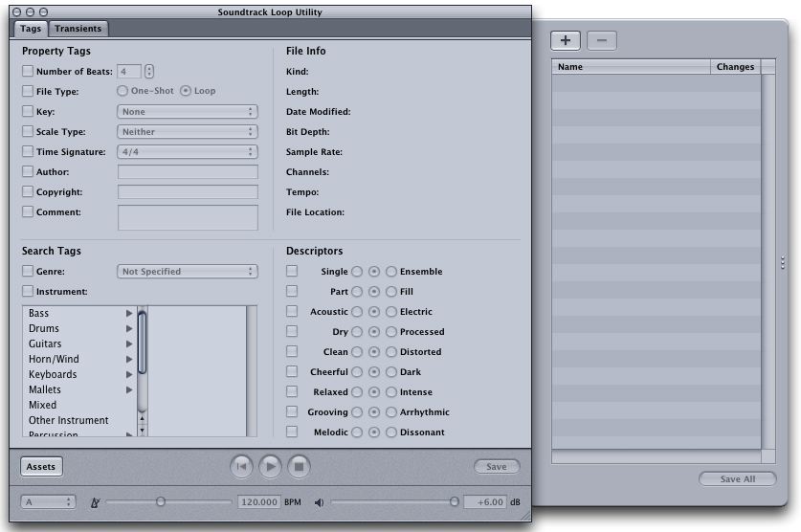The width and height of the screenshot is (801, 532).
Task: Click the speaker volume icon
Action: pyautogui.click(x=320, y=502)
